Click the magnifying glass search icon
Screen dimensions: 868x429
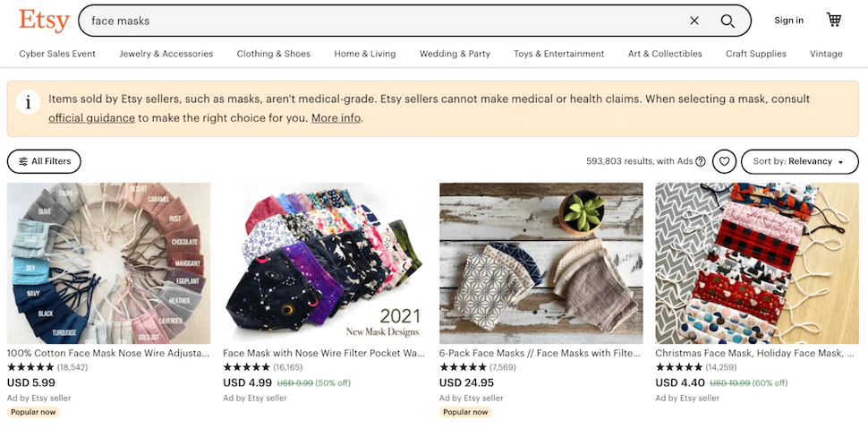pyautogui.click(x=728, y=21)
